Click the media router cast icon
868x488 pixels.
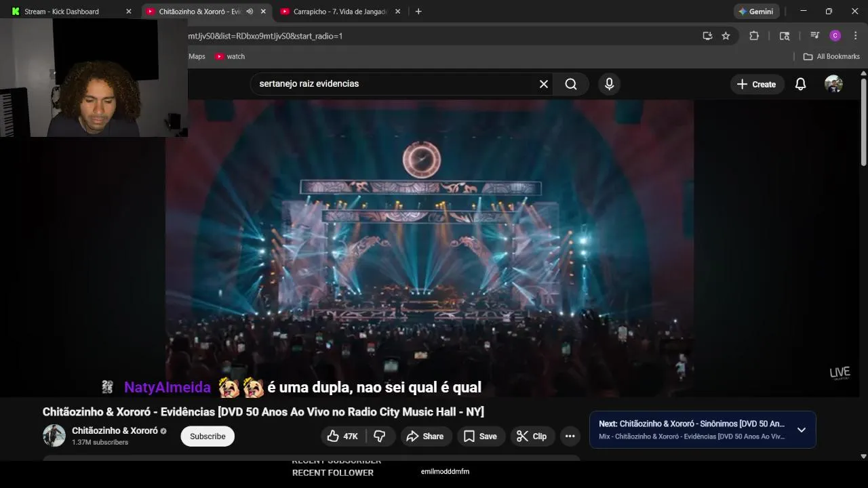point(785,36)
